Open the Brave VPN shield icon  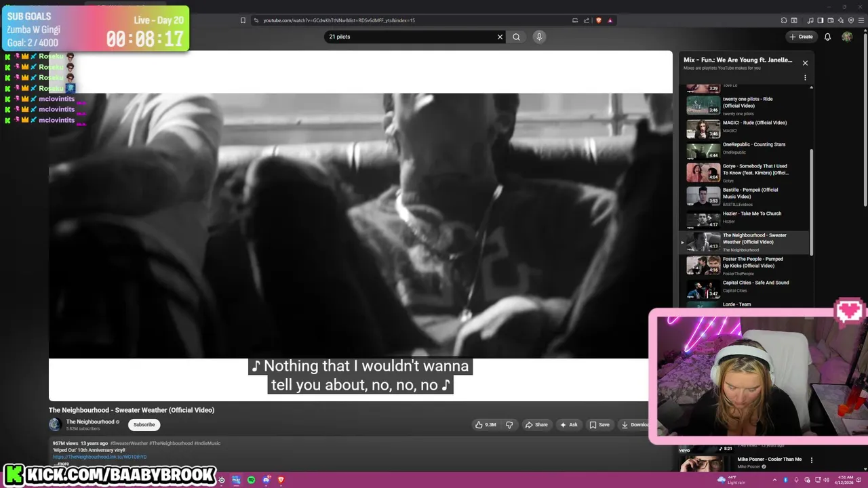[x=851, y=20]
